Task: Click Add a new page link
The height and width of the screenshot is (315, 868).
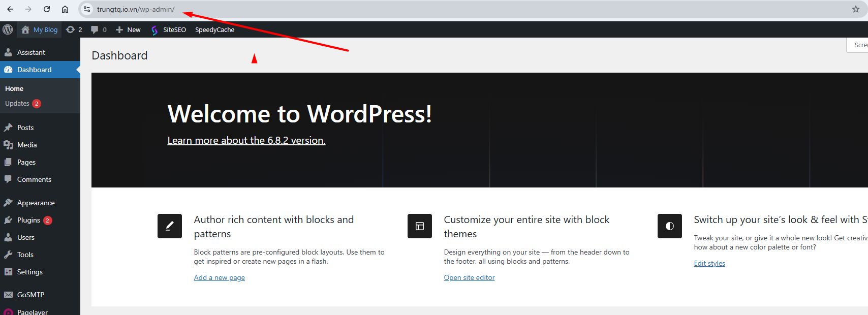Action: [x=219, y=277]
